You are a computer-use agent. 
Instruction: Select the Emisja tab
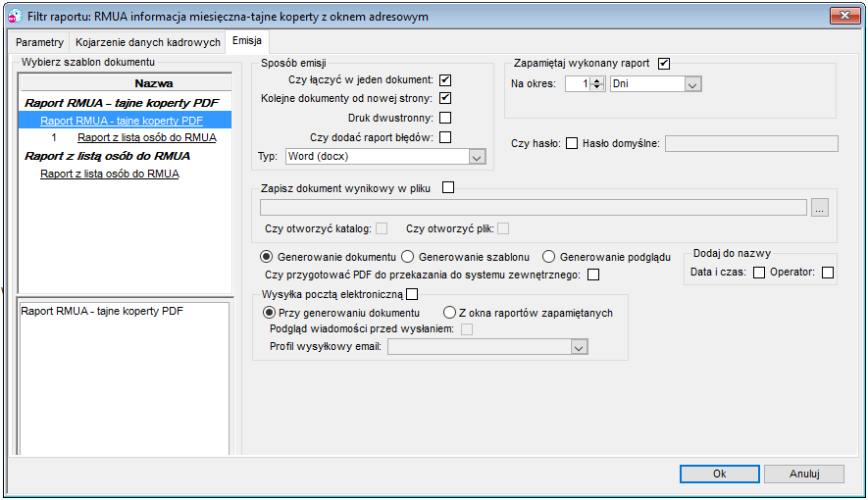click(247, 40)
